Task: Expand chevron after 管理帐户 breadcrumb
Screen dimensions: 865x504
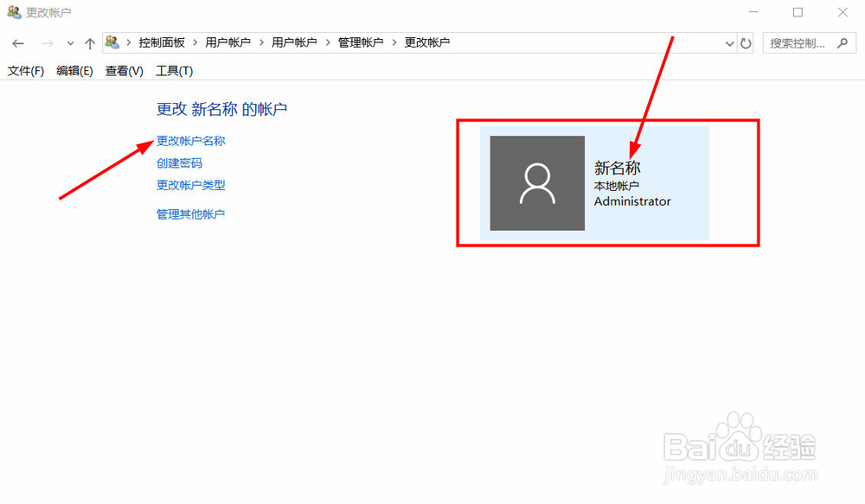Action: pos(394,42)
